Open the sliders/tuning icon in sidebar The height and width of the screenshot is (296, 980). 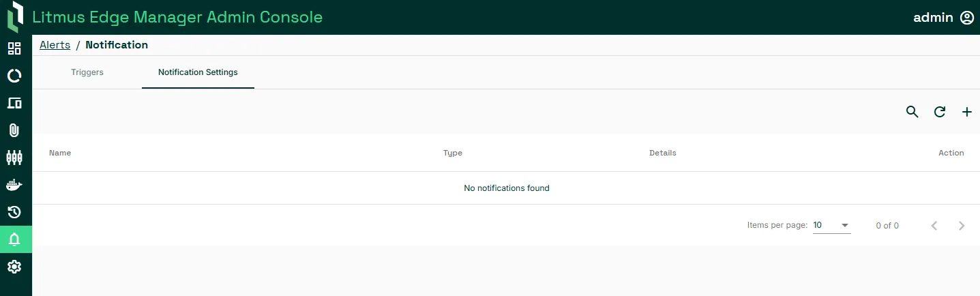pyautogui.click(x=14, y=158)
